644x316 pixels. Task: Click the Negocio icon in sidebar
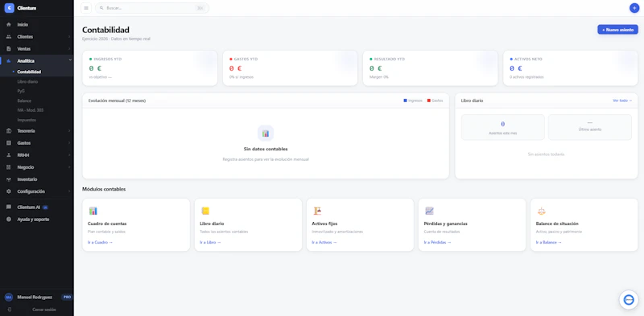click(x=9, y=167)
